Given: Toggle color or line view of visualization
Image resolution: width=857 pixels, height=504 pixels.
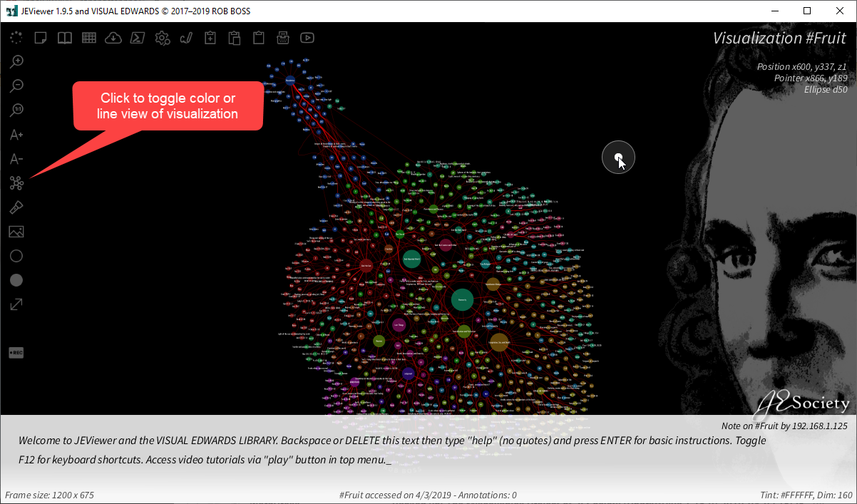Looking at the screenshot, I should pos(16,184).
